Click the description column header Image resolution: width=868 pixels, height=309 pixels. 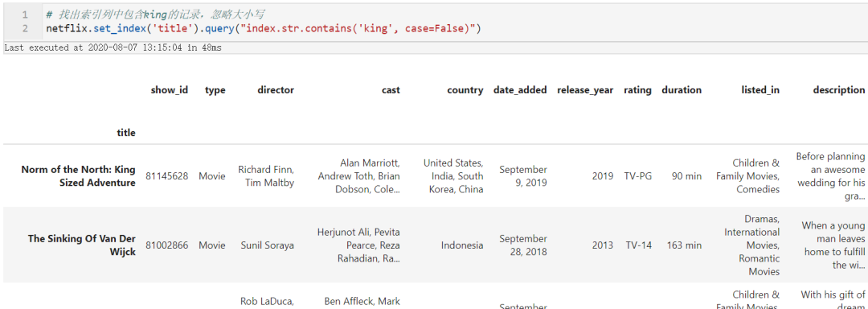tap(838, 89)
